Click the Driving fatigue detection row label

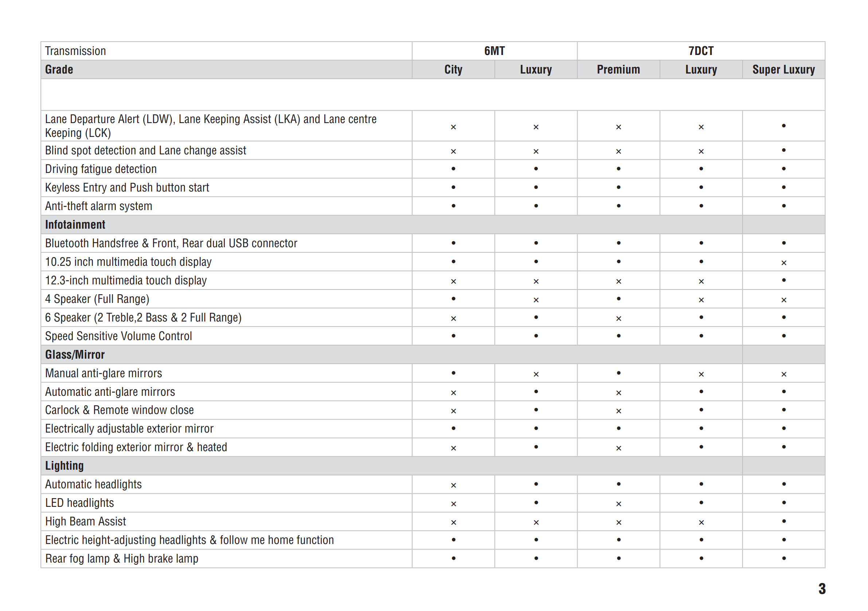tap(101, 169)
